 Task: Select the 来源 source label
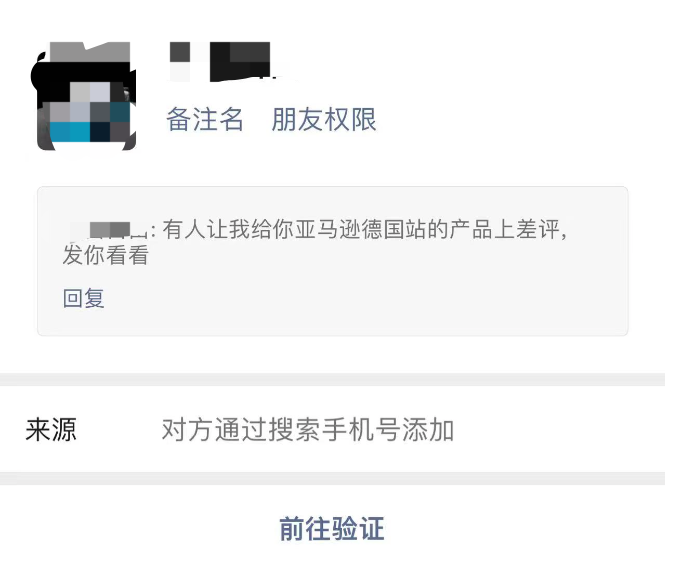coord(51,430)
